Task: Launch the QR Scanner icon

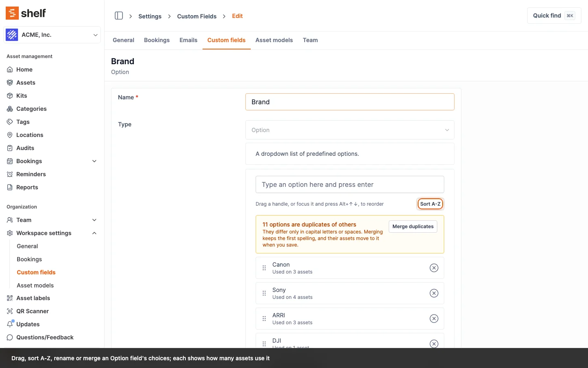Action: click(10, 311)
